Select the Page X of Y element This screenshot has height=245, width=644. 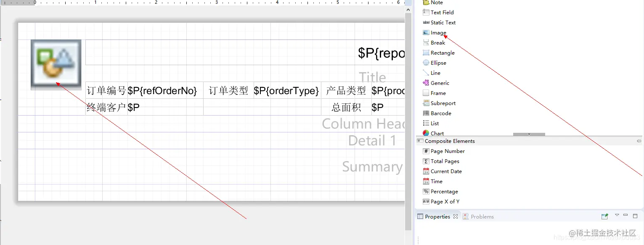[x=441, y=202]
